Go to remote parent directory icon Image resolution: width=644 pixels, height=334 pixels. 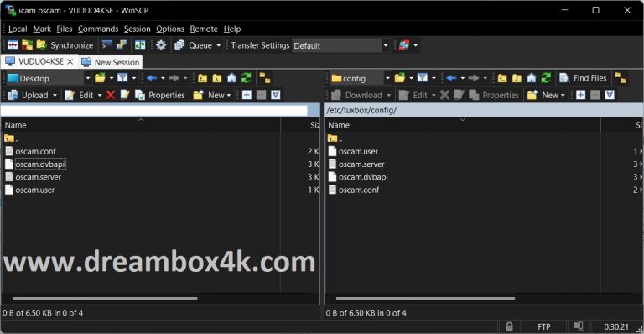pos(502,78)
